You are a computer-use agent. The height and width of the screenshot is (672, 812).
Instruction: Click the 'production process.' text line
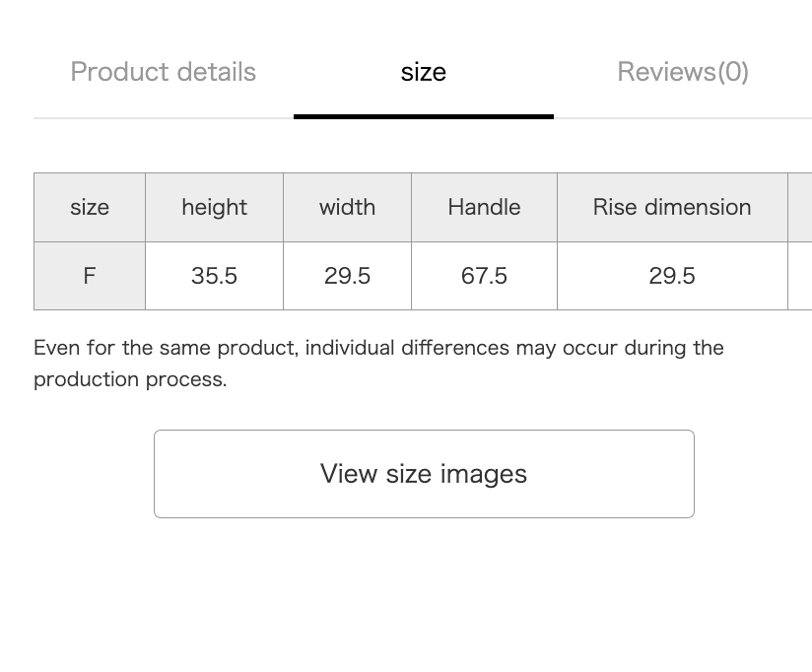pos(130,379)
